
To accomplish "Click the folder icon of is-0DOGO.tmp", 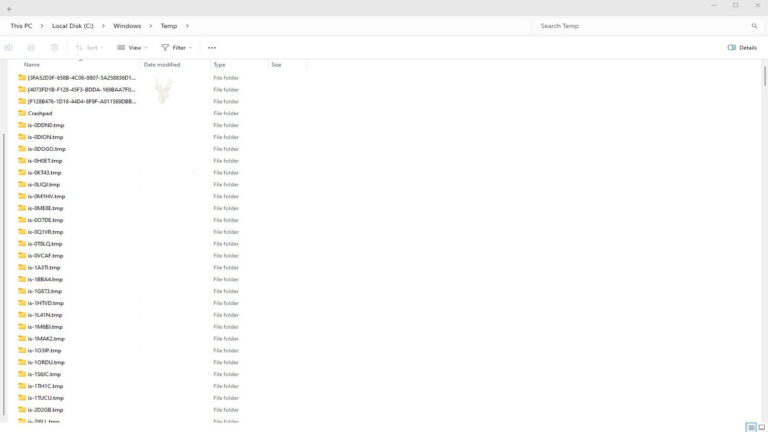I will click(22, 148).
